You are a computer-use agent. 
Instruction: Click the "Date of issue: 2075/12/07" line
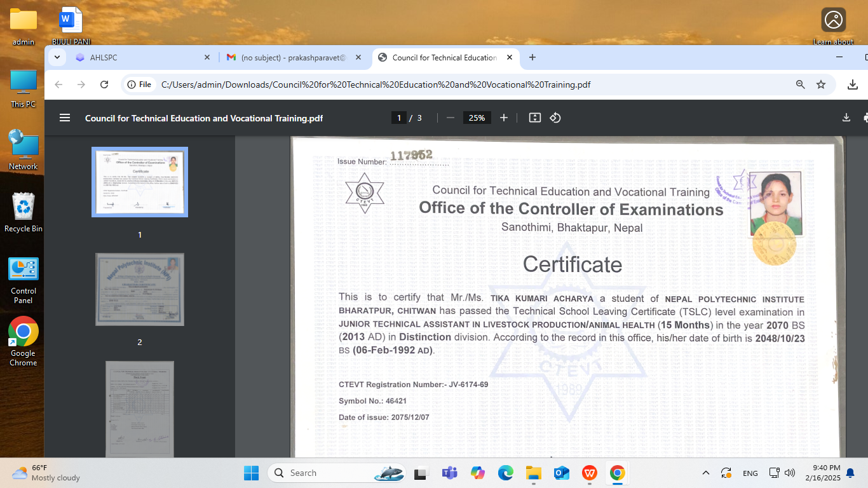pos(384,417)
